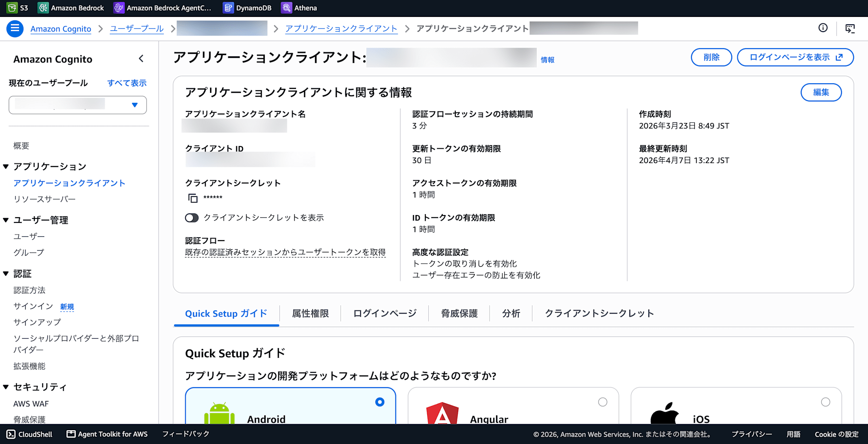868x444 pixels.
Task: Collapse the ユーザー管理 sidebar section
Action: 6,220
